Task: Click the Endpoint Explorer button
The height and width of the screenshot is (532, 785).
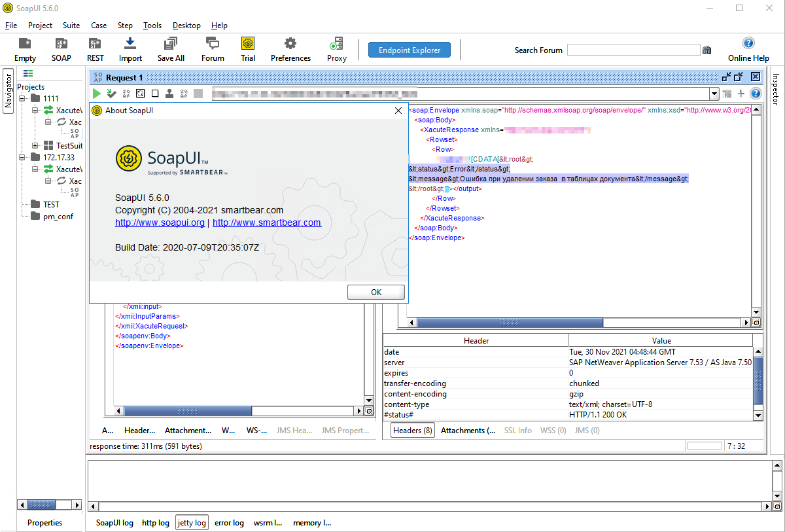Action: (x=410, y=50)
